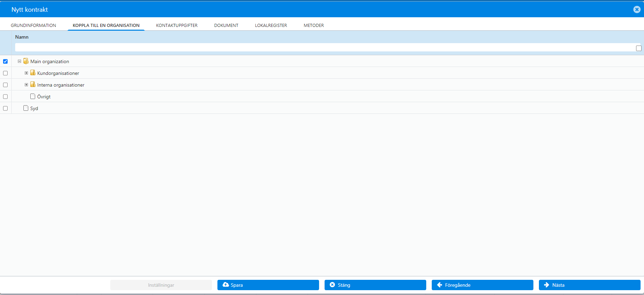Click the Stäng button
644x295 pixels.
tap(375, 285)
